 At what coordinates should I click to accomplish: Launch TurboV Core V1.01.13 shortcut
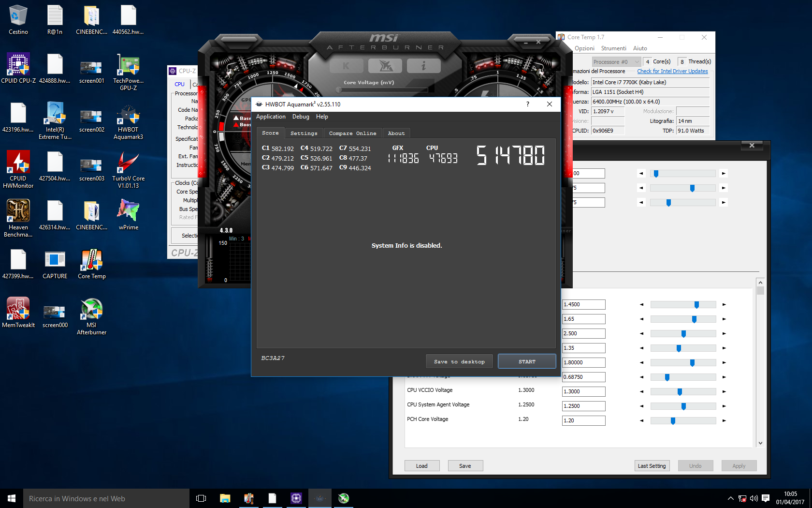128,169
